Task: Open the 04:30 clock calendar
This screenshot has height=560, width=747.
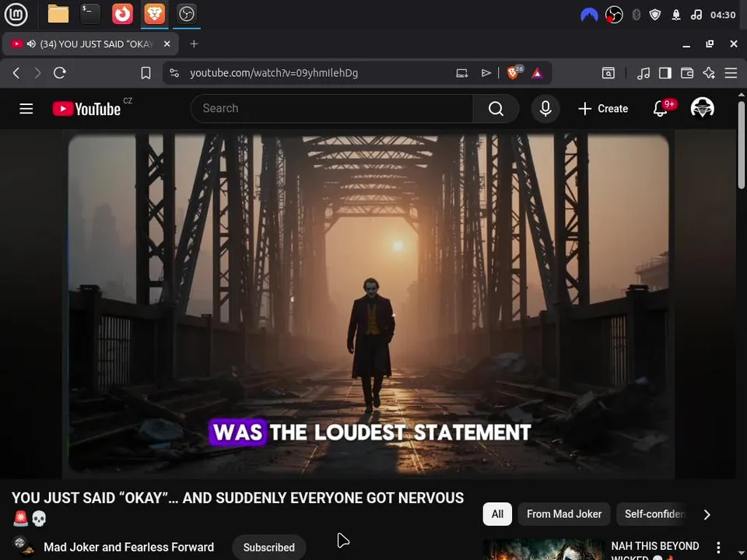Action: tap(723, 15)
